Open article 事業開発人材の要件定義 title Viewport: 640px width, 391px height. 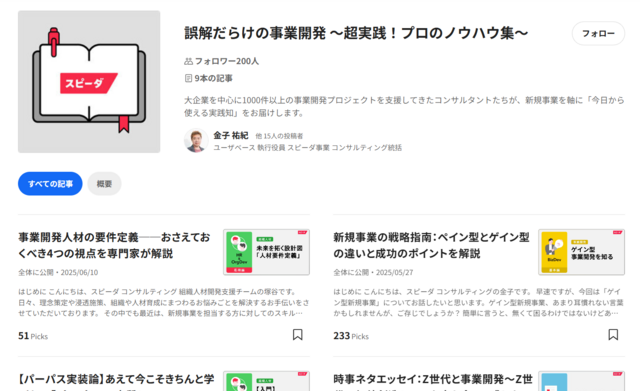pos(114,245)
